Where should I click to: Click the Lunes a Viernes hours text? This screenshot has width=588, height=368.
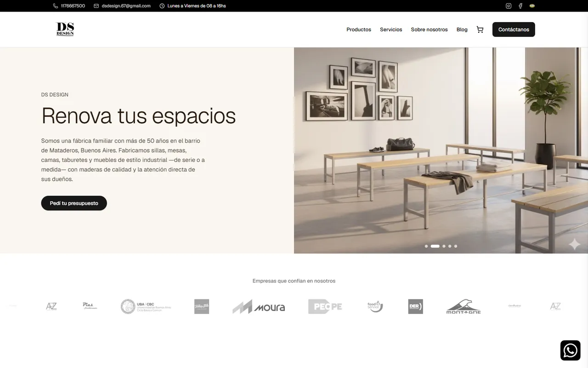(x=197, y=6)
